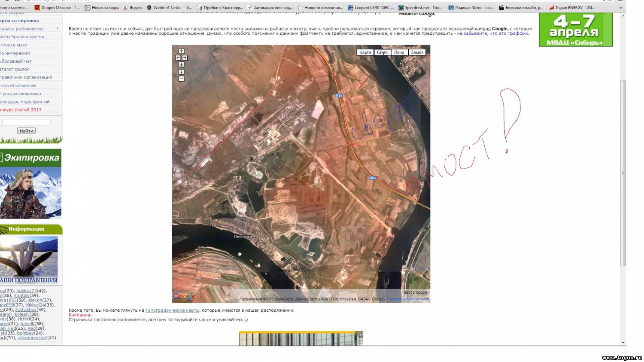Expand the bookmarks overflow chevron
644x362 pixels.
coord(620,8)
